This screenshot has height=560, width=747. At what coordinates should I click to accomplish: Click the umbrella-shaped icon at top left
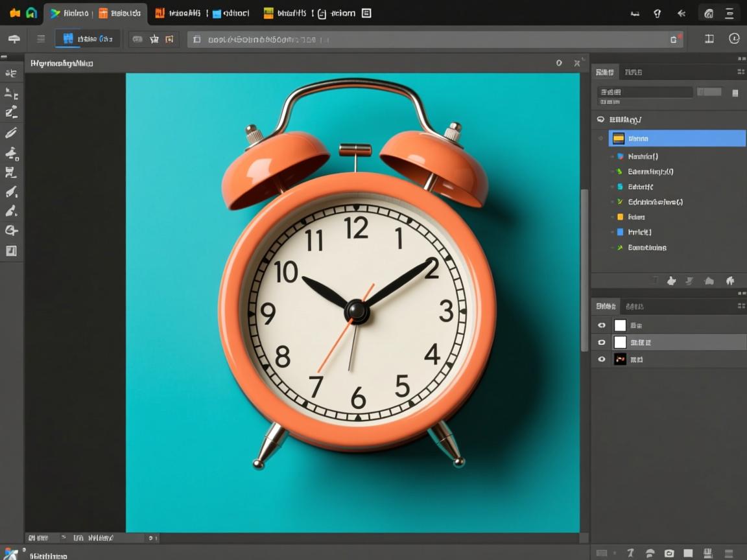click(14, 39)
